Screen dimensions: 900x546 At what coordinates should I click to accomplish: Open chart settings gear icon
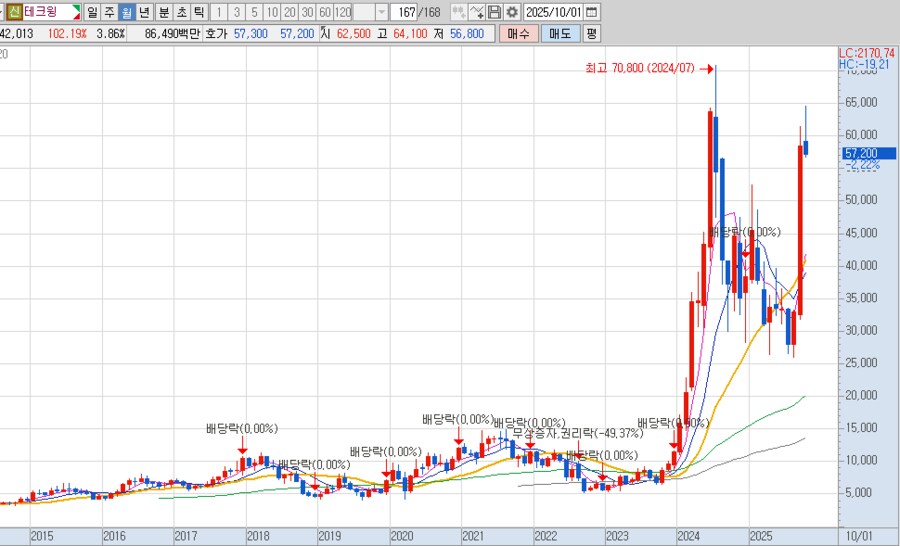tap(511, 12)
